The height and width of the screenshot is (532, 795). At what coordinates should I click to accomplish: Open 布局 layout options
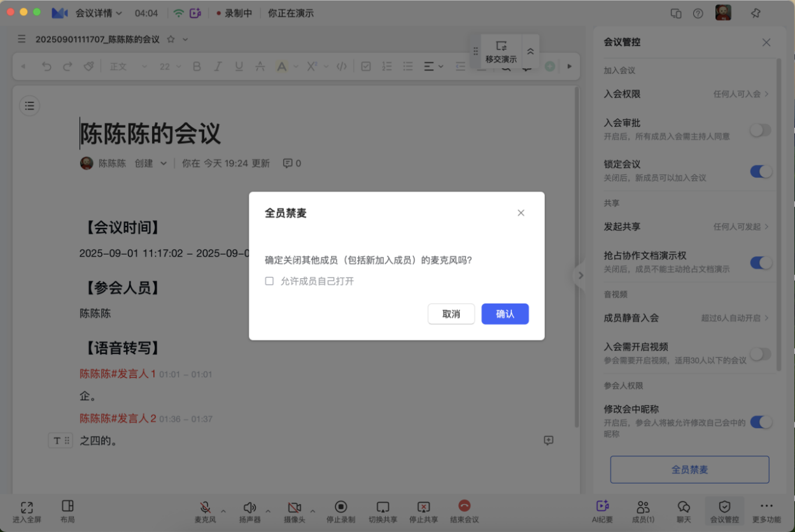click(x=67, y=512)
